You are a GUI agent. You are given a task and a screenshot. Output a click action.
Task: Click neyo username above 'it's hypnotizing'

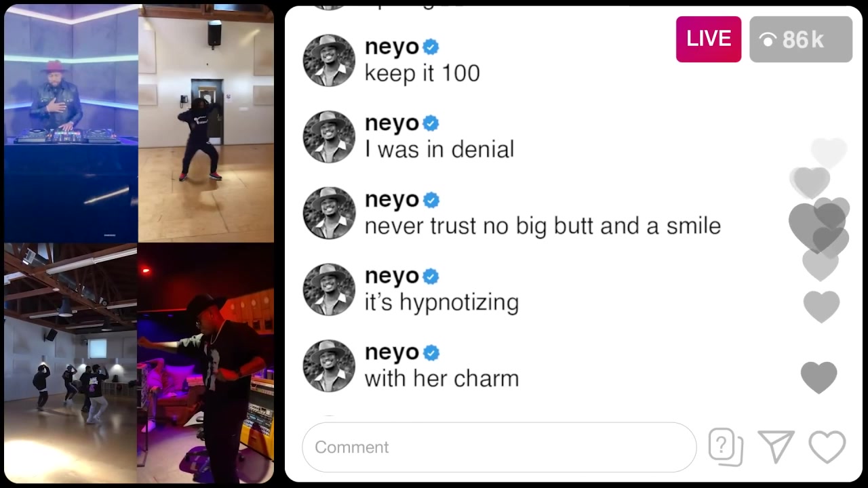[392, 277]
